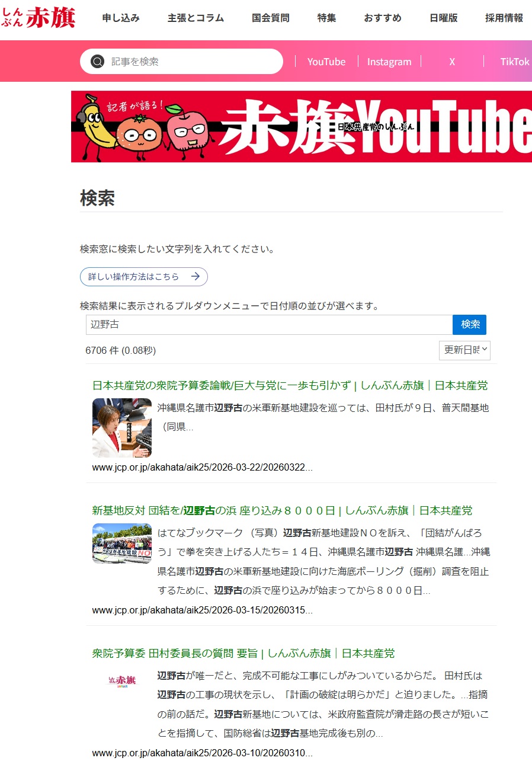Open the おすすめ menu item

383,18
